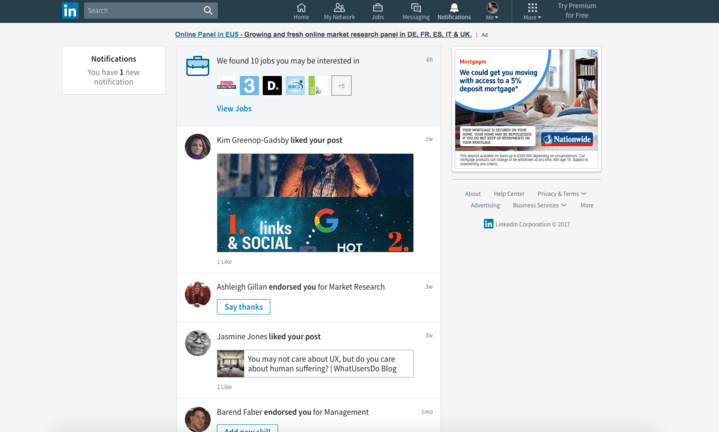Image resolution: width=719 pixels, height=432 pixels.
Task: Click the LinkedIn logo in navbar
Action: pos(70,11)
